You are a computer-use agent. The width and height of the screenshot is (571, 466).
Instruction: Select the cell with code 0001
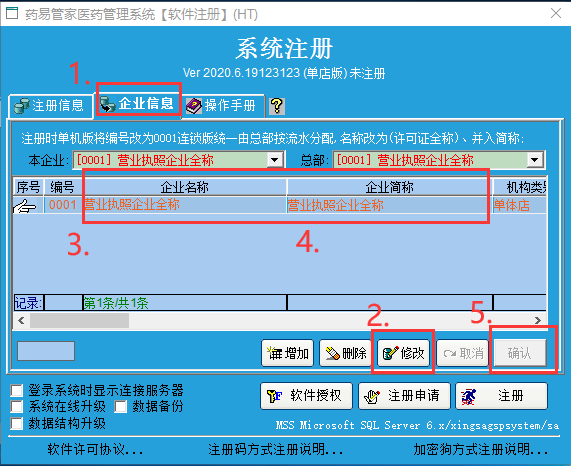tap(63, 205)
